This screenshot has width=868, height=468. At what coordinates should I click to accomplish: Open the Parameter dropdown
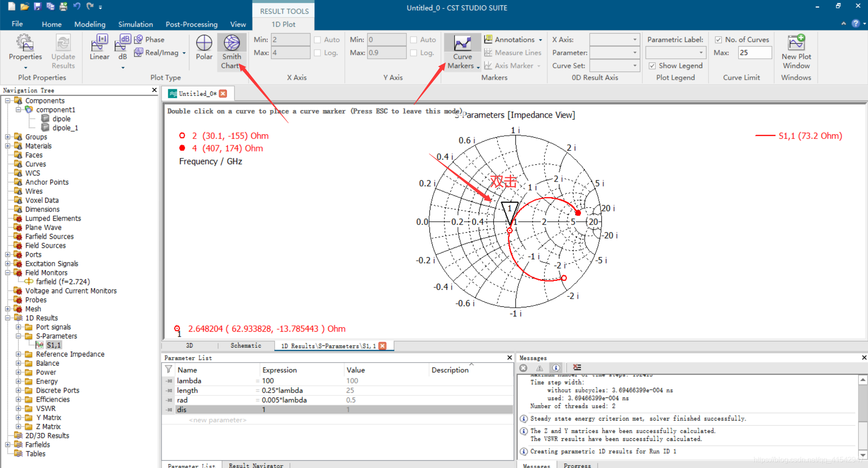pyautogui.click(x=615, y=53)
